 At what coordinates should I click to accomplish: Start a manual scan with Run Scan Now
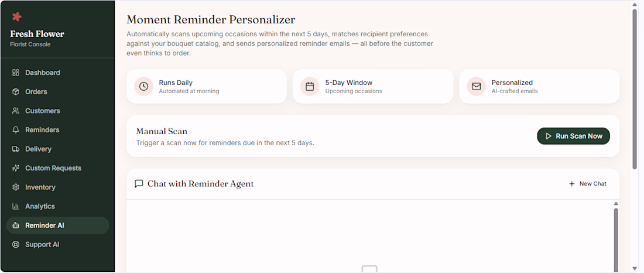pos(573,136)
